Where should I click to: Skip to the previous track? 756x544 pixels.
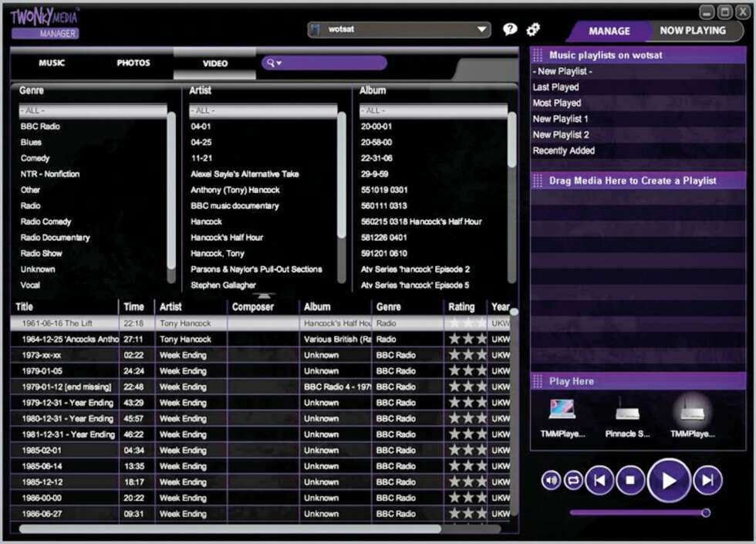coord(599,480)
